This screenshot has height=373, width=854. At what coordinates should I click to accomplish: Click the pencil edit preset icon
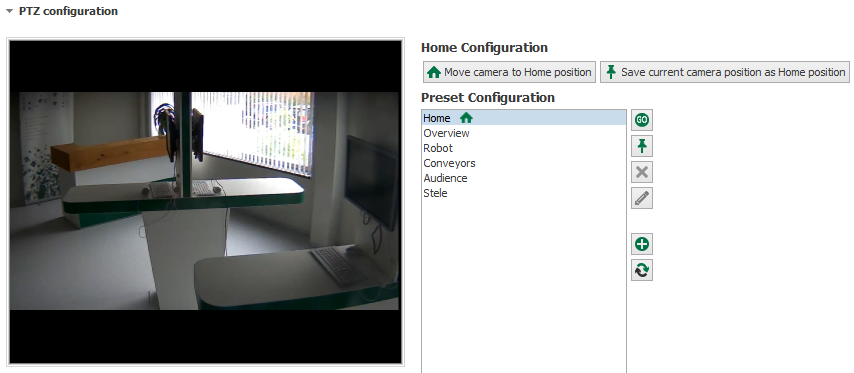pos(642,198)
